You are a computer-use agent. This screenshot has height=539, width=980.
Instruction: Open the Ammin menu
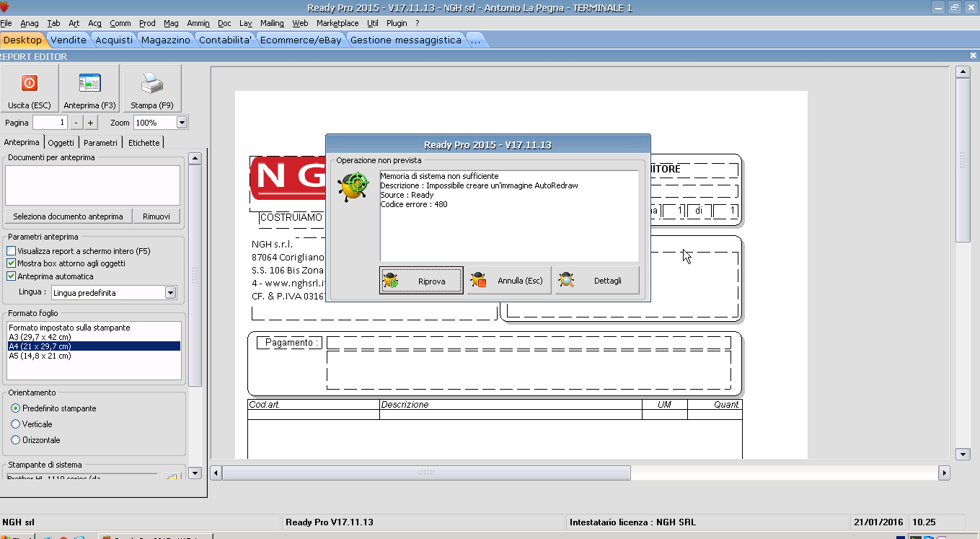[198, 23]
